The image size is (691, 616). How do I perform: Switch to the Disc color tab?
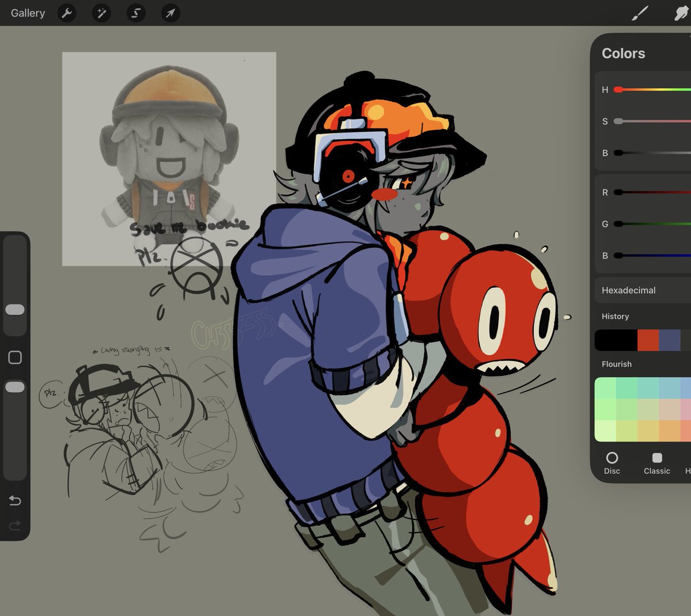pos(612,463)
